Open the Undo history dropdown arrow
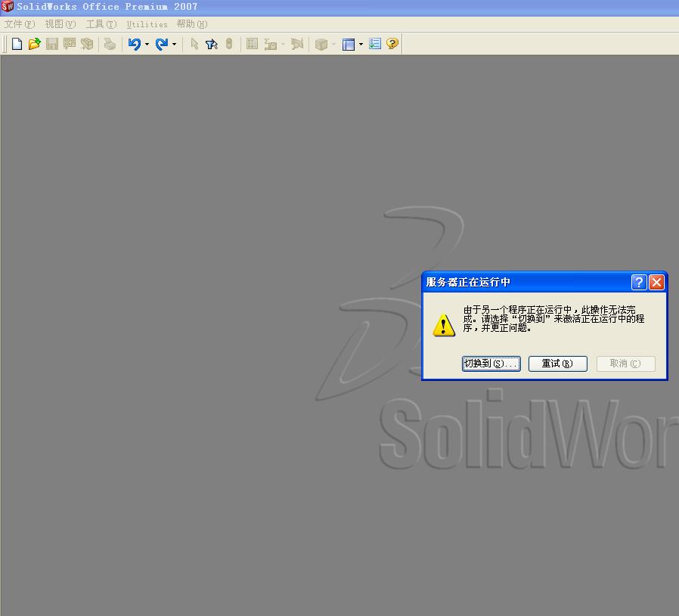 147,44
